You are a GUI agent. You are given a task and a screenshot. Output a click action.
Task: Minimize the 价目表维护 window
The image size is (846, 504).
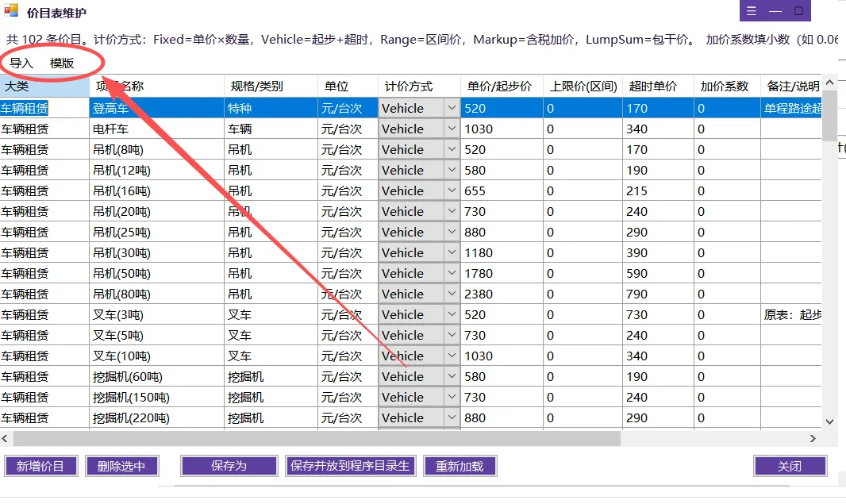pyautogui.click(x=775, y=11)
